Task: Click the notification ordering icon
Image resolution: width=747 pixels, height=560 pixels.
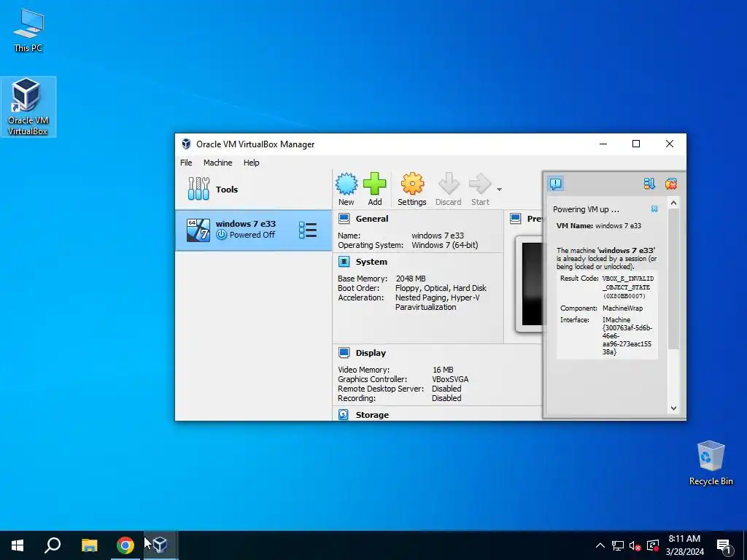Action: click(x=649, y=183)
